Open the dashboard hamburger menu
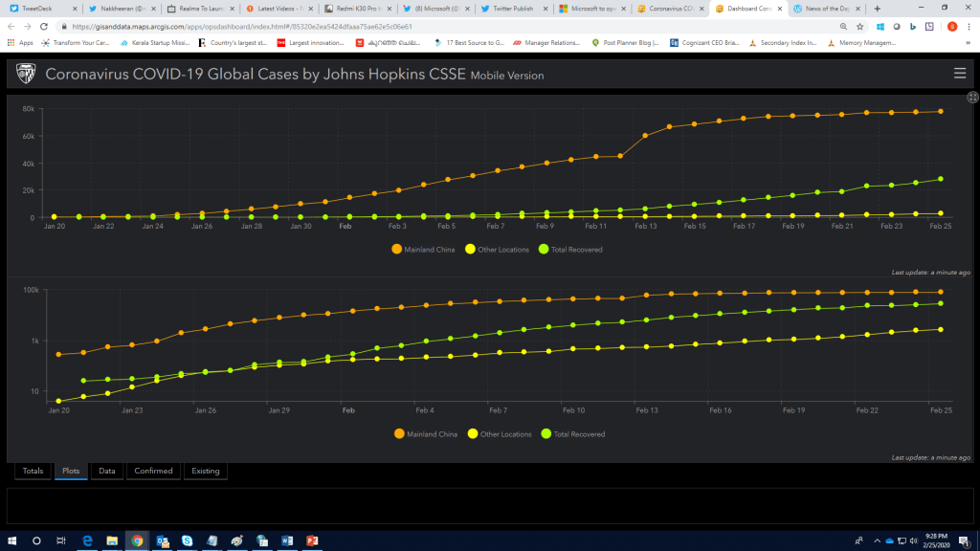This screenshot has width=980, height=551. (960, 74)
